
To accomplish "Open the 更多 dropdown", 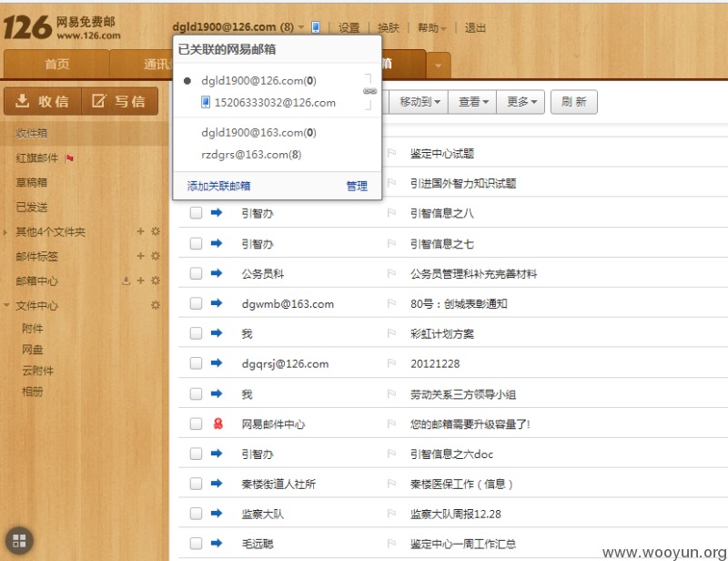I will point(521,102).
